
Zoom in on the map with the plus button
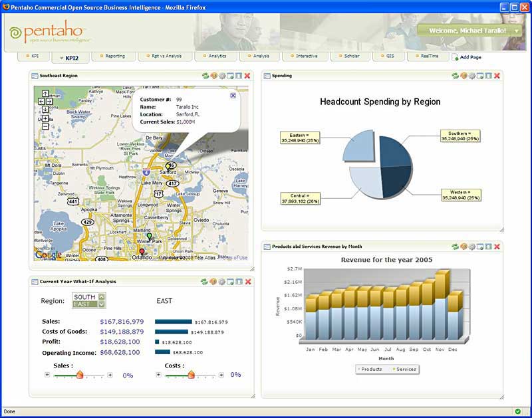point(45,119)
